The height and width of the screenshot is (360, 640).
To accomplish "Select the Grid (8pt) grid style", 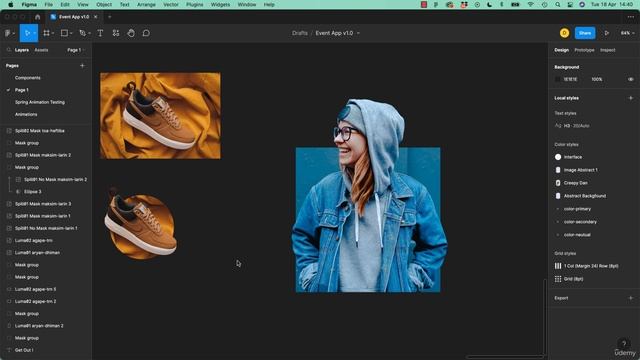I will click(573, 279).
